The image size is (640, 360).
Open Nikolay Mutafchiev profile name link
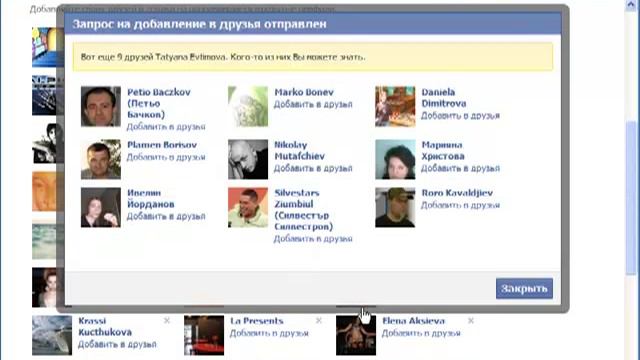click(x=300, y=151)
